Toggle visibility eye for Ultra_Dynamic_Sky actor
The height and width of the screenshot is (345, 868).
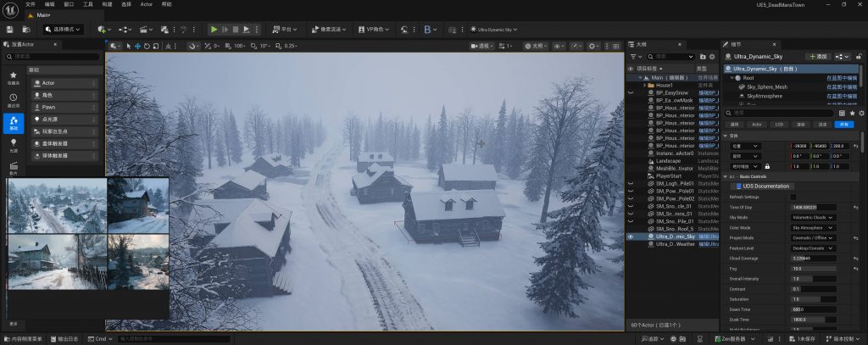click(630, 237)
